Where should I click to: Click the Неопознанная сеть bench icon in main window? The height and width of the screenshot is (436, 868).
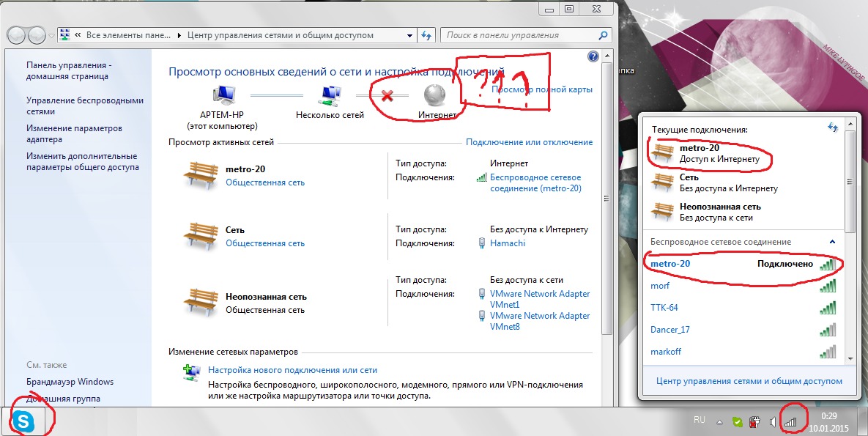click(201, 303)
